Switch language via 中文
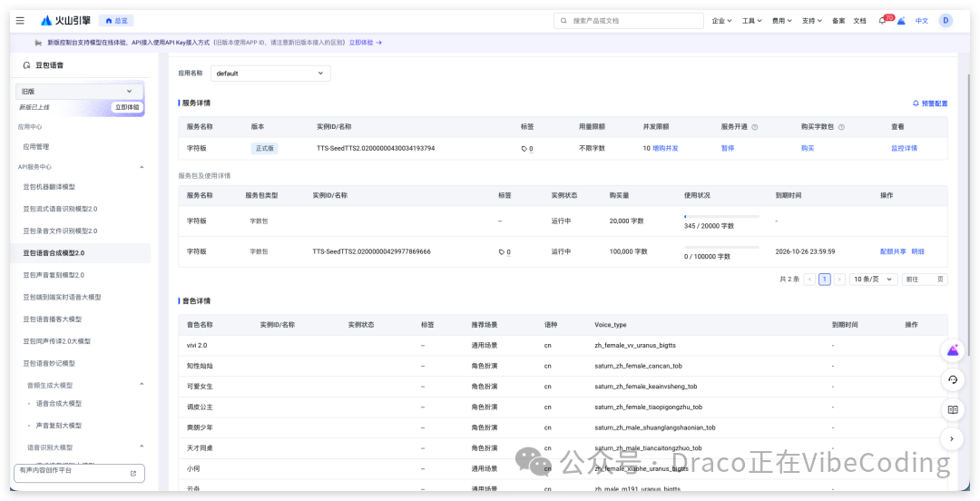 tap(922, 21)
